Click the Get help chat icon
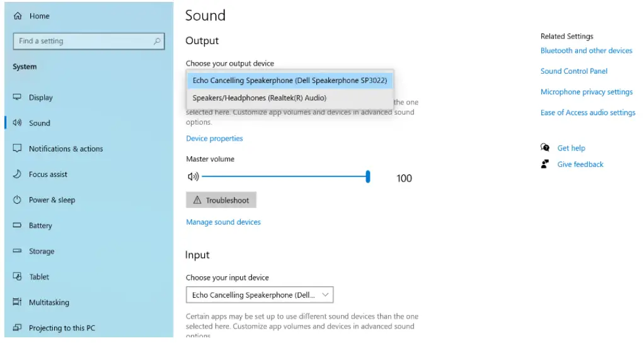The image size is (644, 343). coord(545,148)
